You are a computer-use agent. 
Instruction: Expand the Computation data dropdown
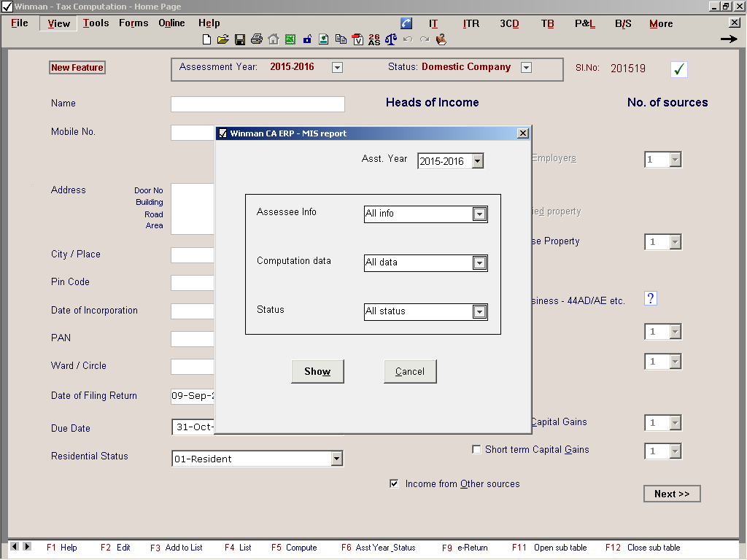[x=480, y=262]
